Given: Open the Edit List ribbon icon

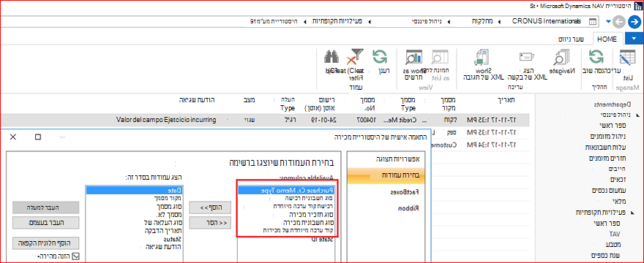Looking at the screenshot, I should tap(627, 58).
